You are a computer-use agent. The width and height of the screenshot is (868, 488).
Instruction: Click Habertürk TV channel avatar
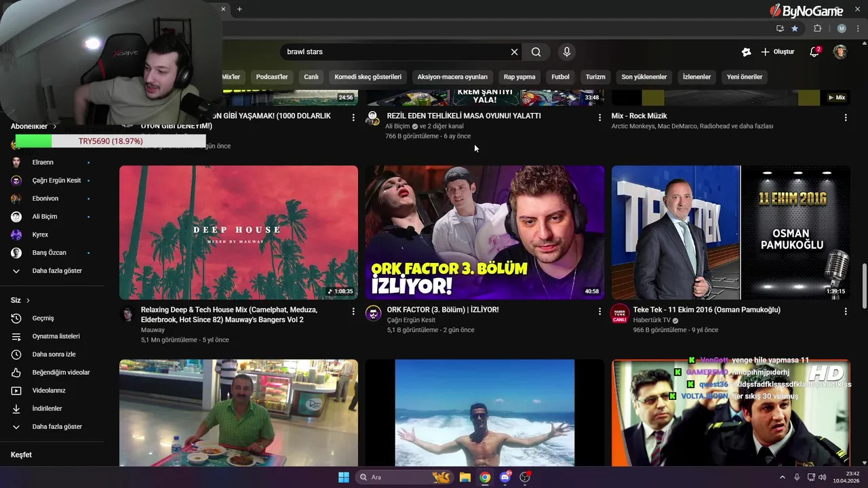pos(620,313)
